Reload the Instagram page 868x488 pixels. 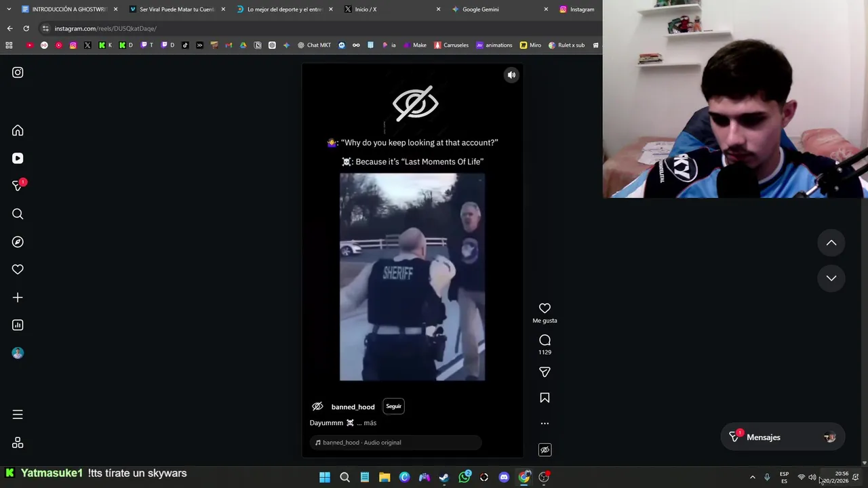click(26, 28)
